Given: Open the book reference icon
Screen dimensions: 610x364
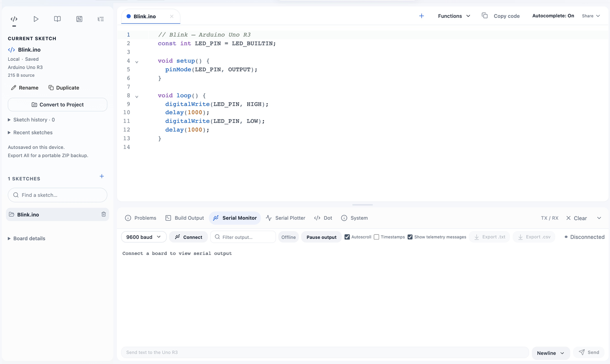Looking at the screenshot, I should pos(58,19).
